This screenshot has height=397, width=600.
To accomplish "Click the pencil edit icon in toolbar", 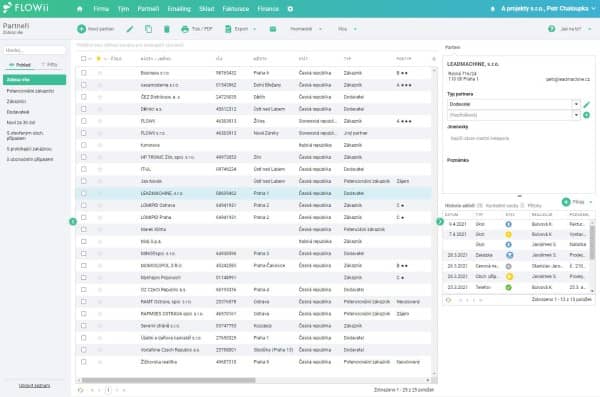I will tap(130, 29).
